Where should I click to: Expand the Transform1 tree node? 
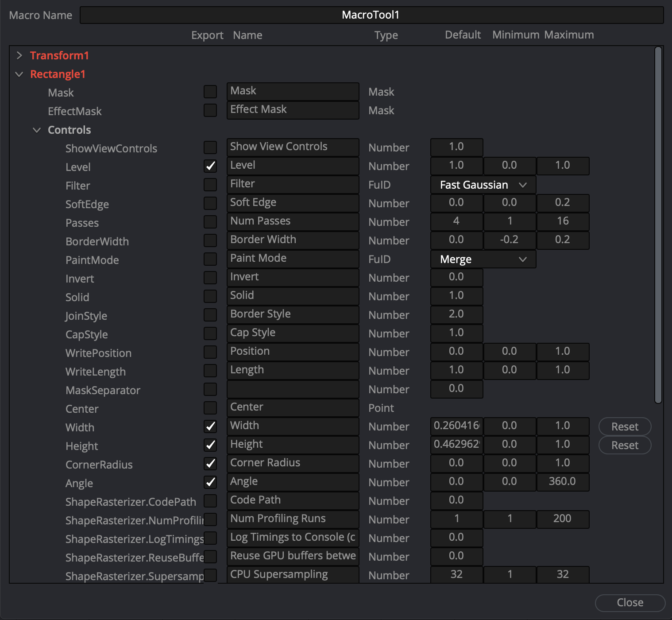click(19, 55)
